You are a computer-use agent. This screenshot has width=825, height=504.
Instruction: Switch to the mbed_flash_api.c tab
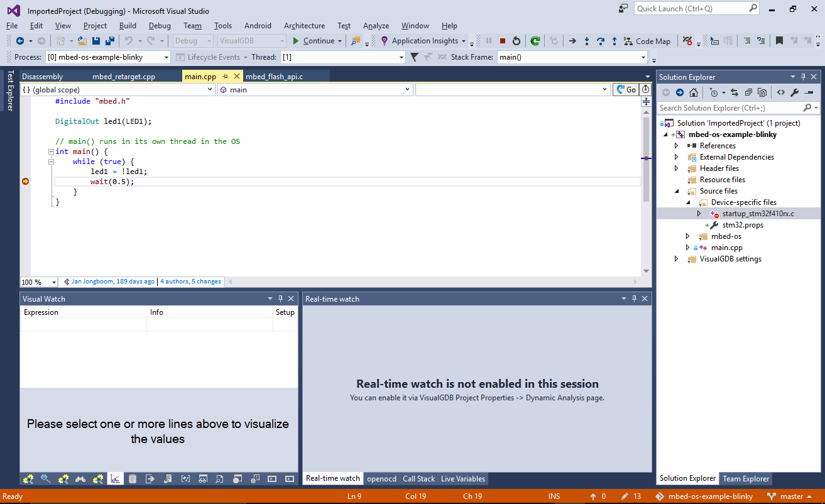pyautogui.click(x=274, y=77)
